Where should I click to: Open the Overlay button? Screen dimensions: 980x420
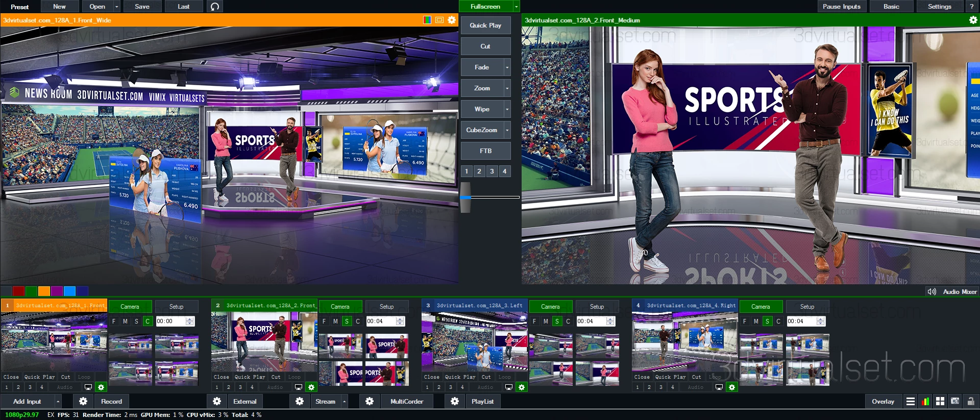(x=883, y=402)
